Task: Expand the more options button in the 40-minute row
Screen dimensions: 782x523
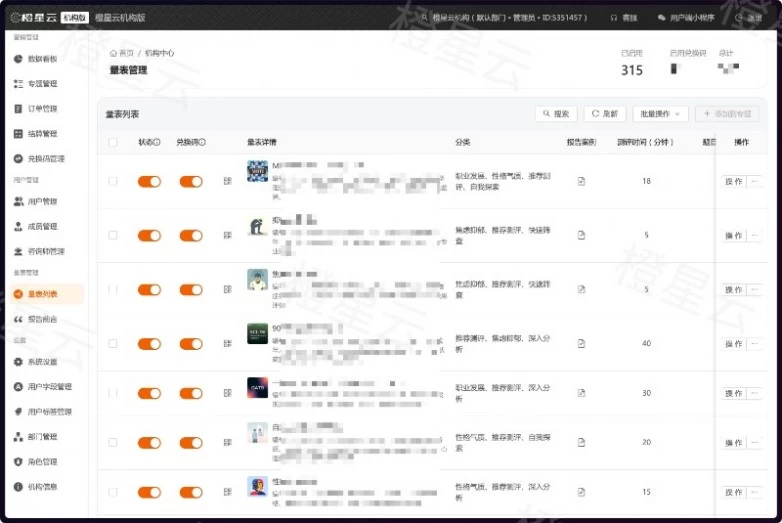Action: (x=754, y=343)
